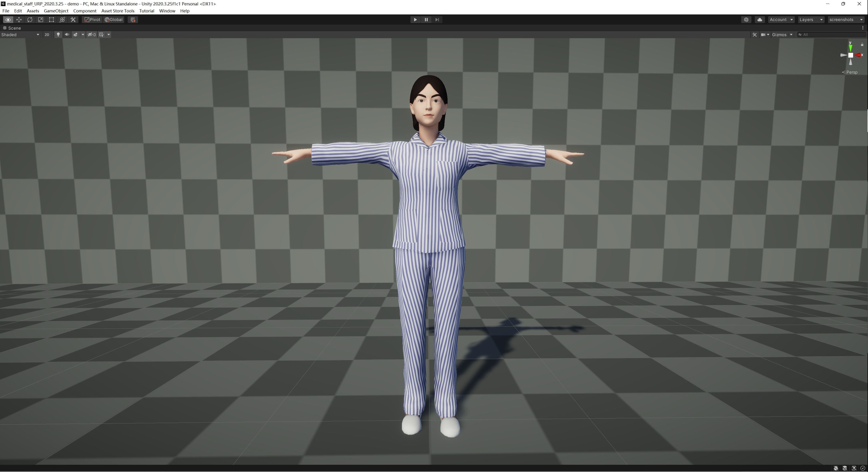Screen dimensions: 868x472
Task: Select the View (eye) tool
Action: pos(8,20)
